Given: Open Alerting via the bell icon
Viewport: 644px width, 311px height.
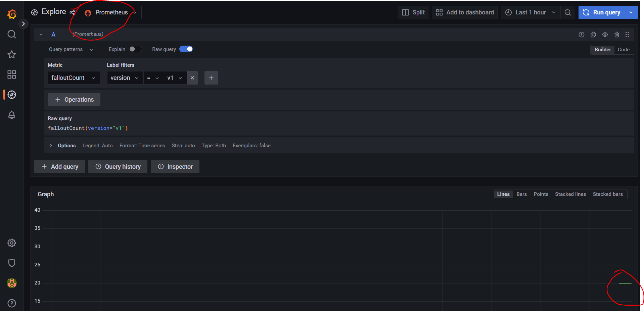Looking at the screenshot, I should [11, 115].
